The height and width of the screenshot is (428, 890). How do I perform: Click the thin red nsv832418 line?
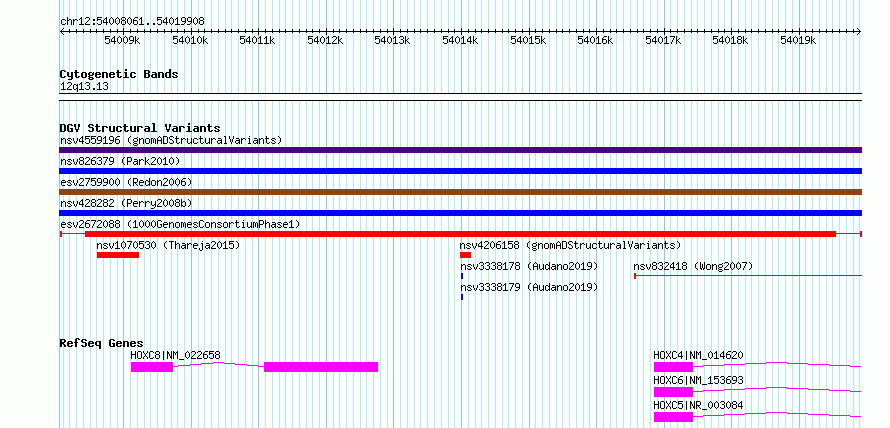click(748, 276)
